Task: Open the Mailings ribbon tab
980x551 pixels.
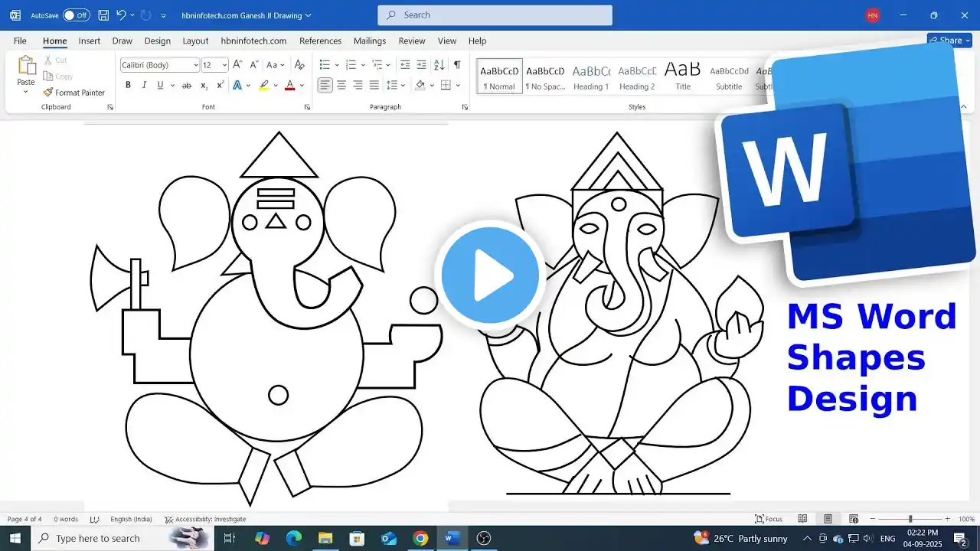Action: click(370, 41)
